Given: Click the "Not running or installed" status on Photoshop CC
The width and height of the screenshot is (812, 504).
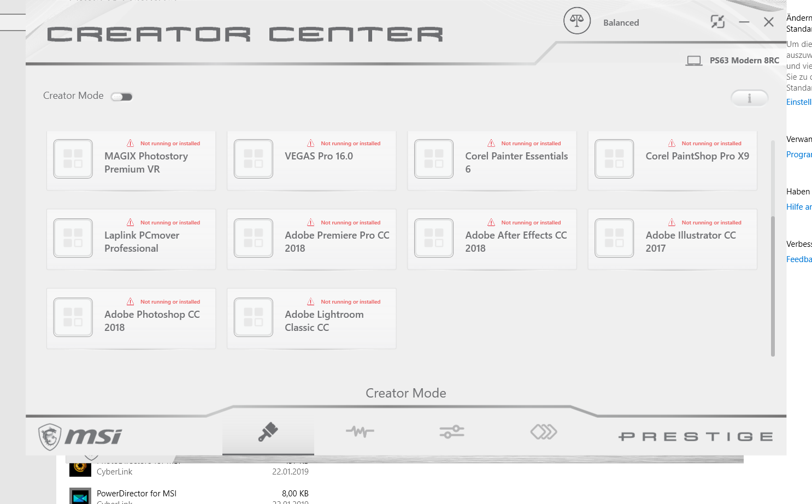Looking at the screenshot, I should tap(170, 302).
